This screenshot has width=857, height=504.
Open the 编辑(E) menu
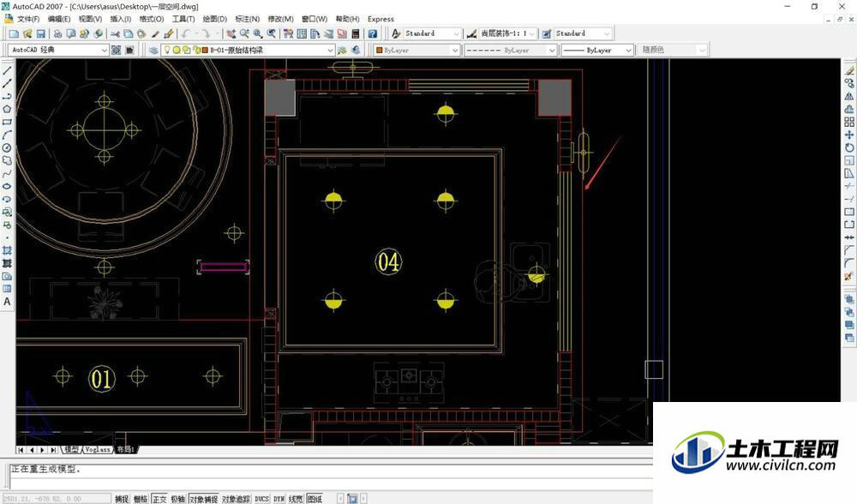(x=59, y=19)
